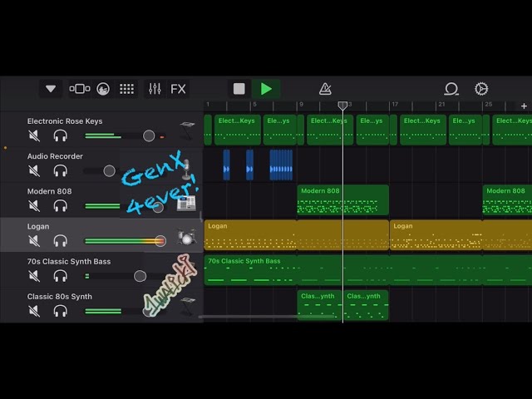This screenshot has height=399, width=532.
Task: Select the Logan drum kit icon
Action: [x=186, y=236]
